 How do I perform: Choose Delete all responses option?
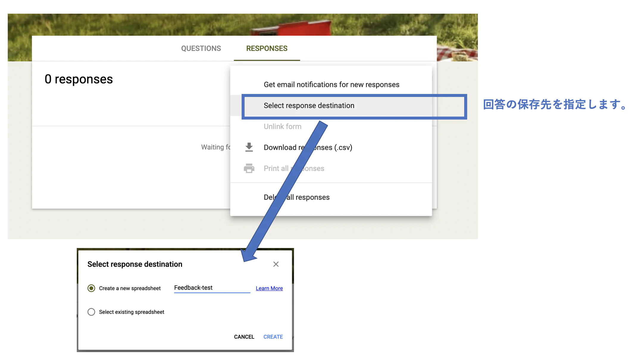tap(312, 197)
